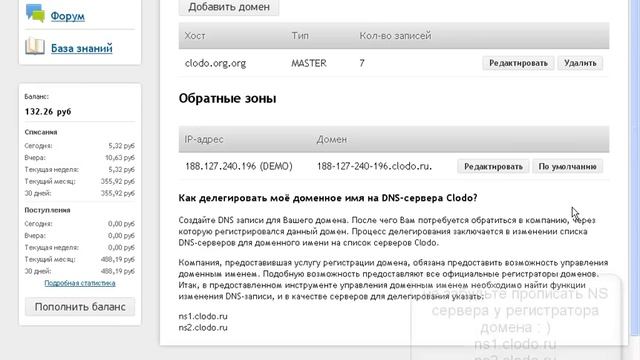Screen dimensions: 640x360
Task: Select clodo.org.org host cell
Action: [x=216, y=64]
